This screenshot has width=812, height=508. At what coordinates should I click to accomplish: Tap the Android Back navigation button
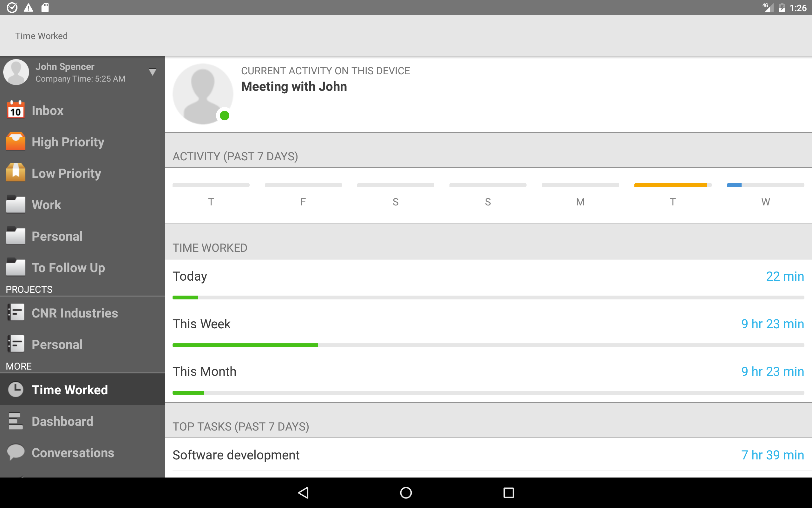click(304, 492)
